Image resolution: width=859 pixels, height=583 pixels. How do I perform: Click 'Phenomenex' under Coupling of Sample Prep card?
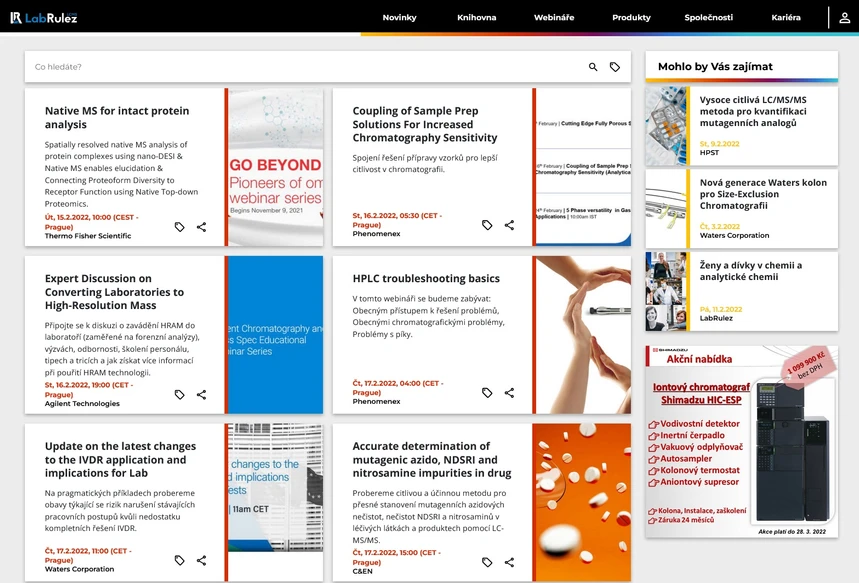376,233
